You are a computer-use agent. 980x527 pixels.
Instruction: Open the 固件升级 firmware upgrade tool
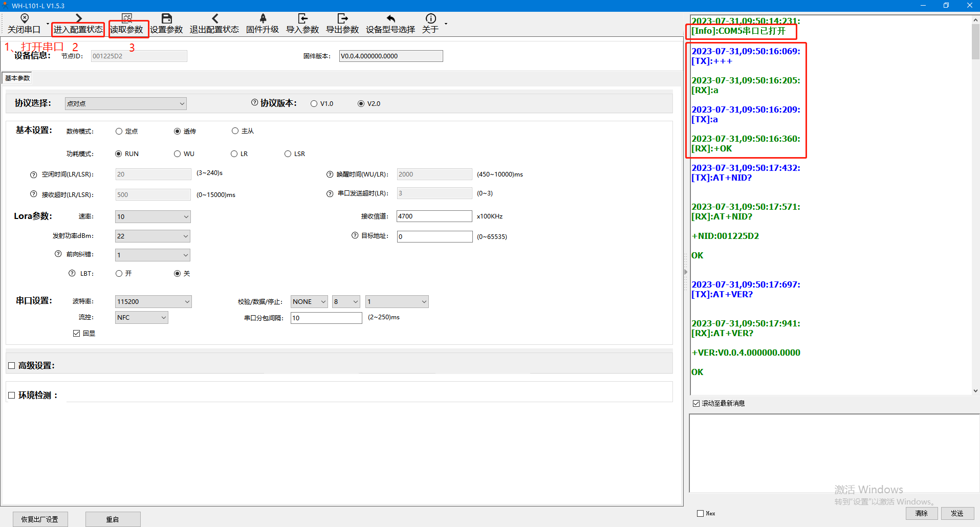[263, 19]
